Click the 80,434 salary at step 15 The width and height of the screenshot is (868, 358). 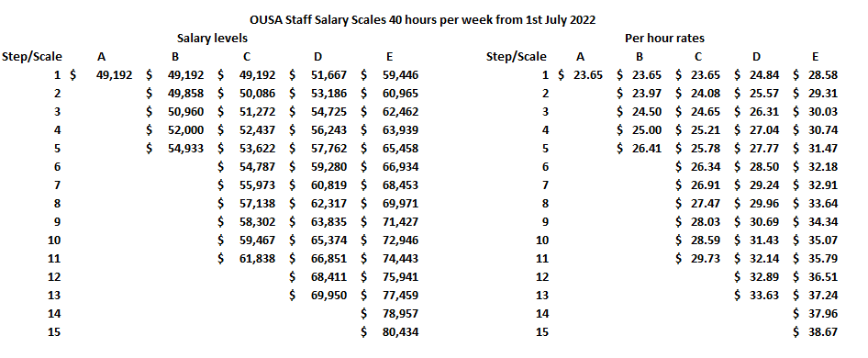tap(400, 331)
